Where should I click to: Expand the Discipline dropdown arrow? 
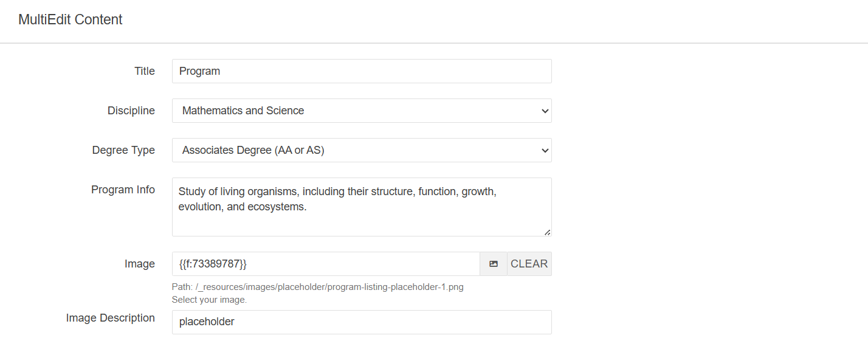[x=544, y=111]
